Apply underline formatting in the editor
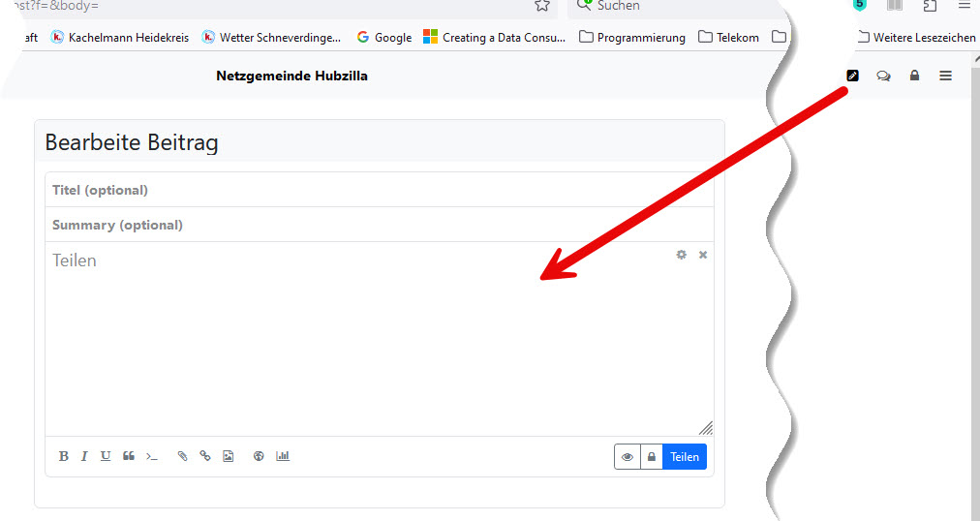Image resolution: width=980 pixels, height=521 pixels. [x=106, y=456]
